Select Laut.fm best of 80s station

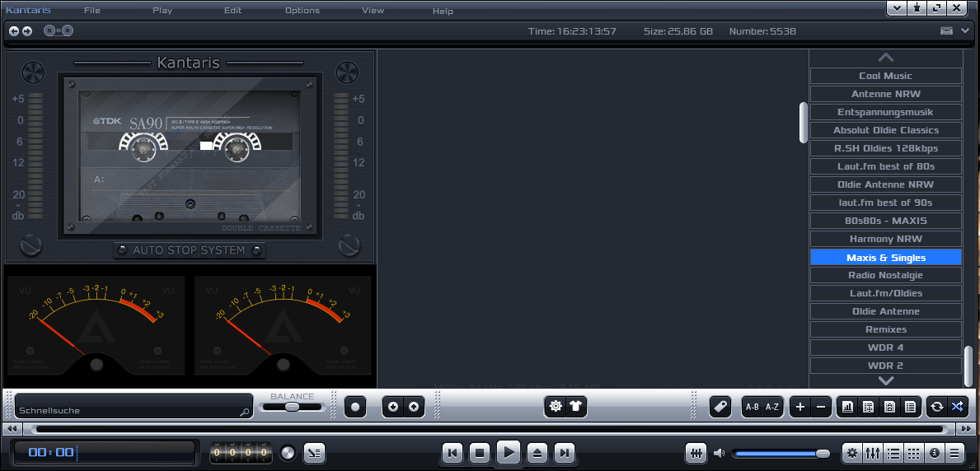tap(885, 166)
